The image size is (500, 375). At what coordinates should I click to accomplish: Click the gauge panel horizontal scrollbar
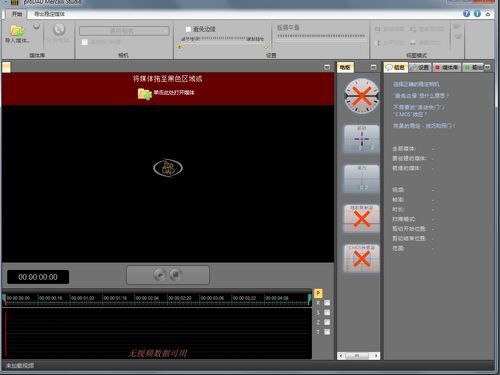point(358,356)
